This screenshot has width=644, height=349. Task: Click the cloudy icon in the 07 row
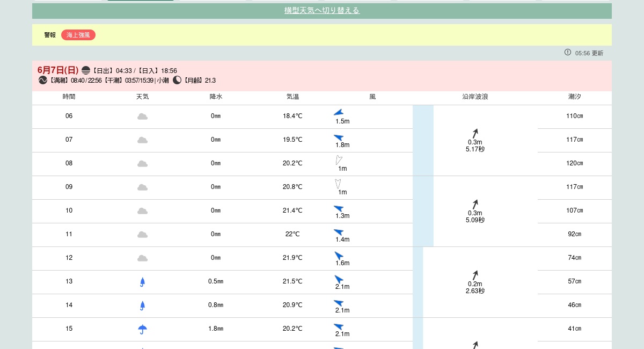[x=142, y=140]
